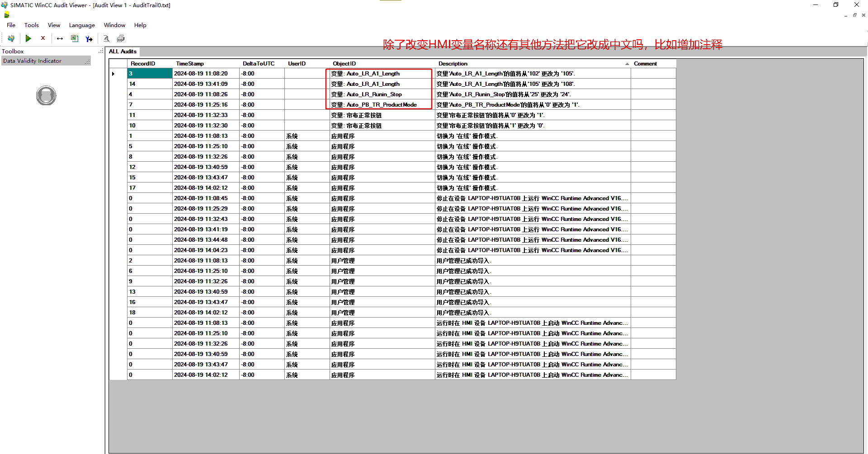Click the double-headed arrow toolbar icon
This screenshot has width=868, height=454.
click(x=60, y=38)
